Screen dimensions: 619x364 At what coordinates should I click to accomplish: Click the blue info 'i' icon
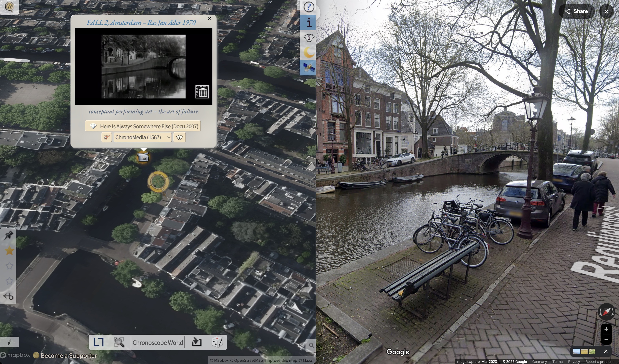tap(309, 22)
